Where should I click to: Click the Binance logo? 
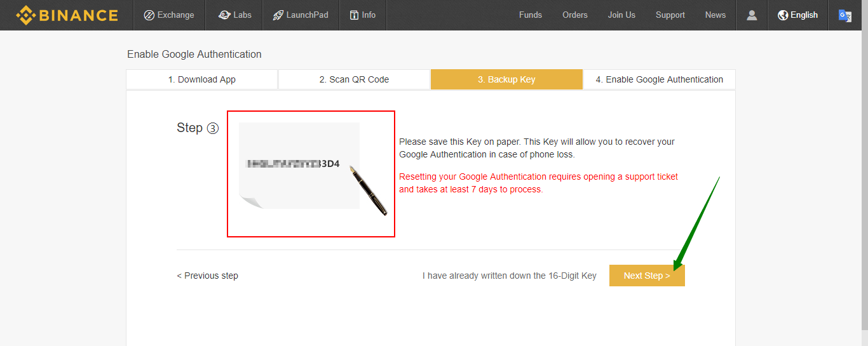67,15
